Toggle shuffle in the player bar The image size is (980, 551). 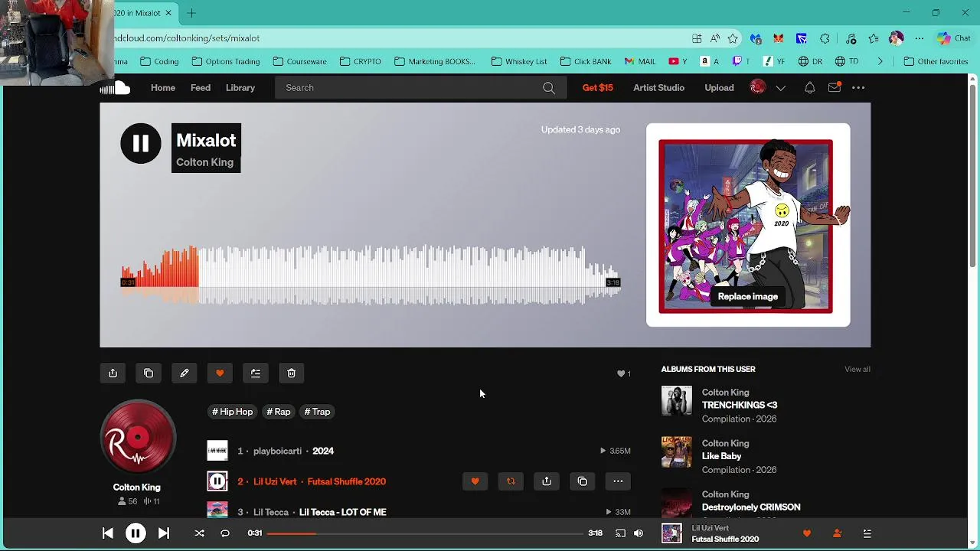pos(199,533)
